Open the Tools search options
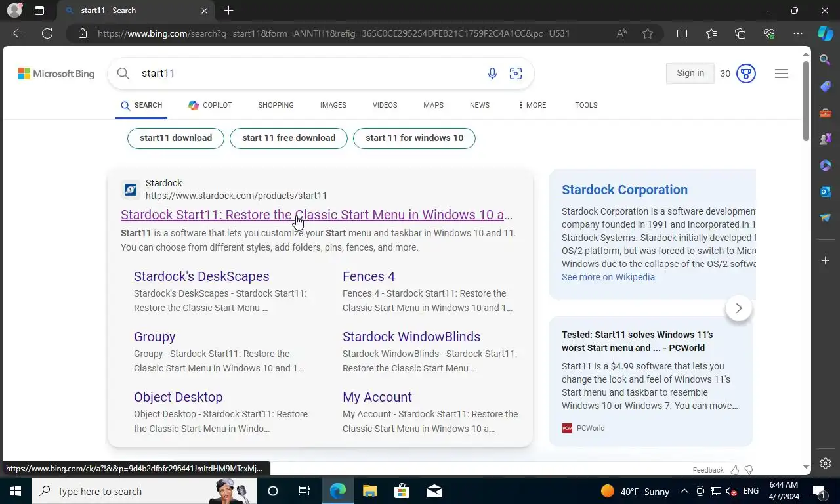 tap(586, 105)
